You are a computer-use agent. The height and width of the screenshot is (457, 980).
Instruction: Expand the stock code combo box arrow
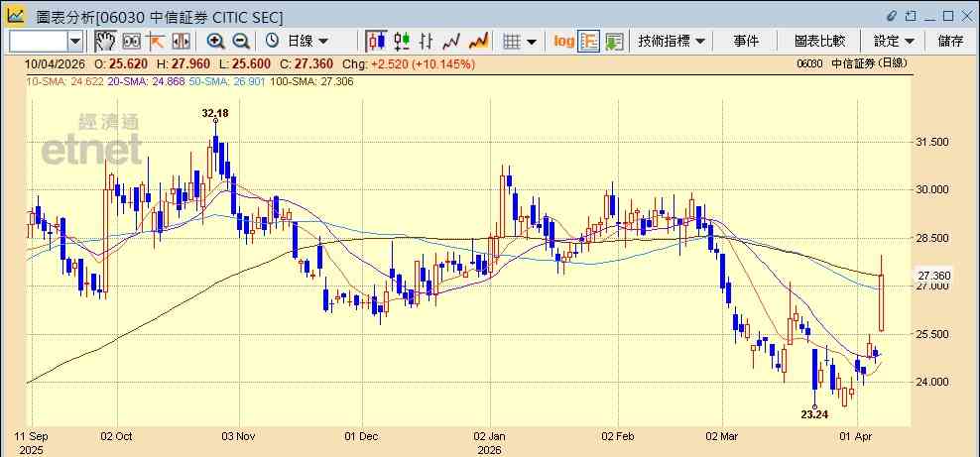75,42
